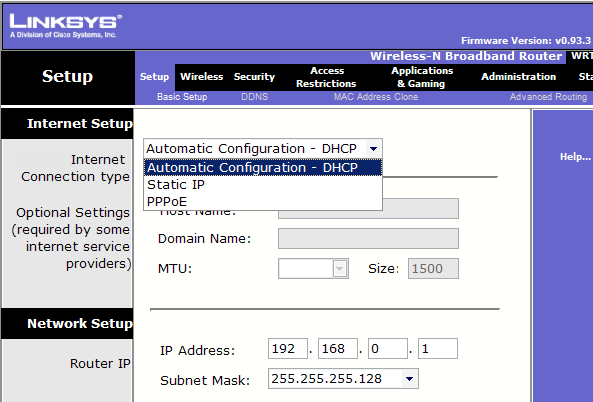
Task: Open the Help... link
Action: click(575, 157)
